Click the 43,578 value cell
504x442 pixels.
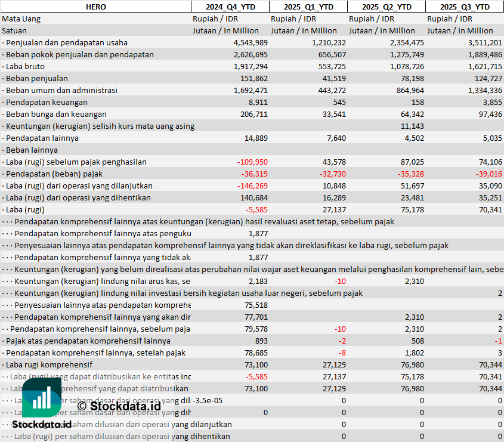(334, 162)
